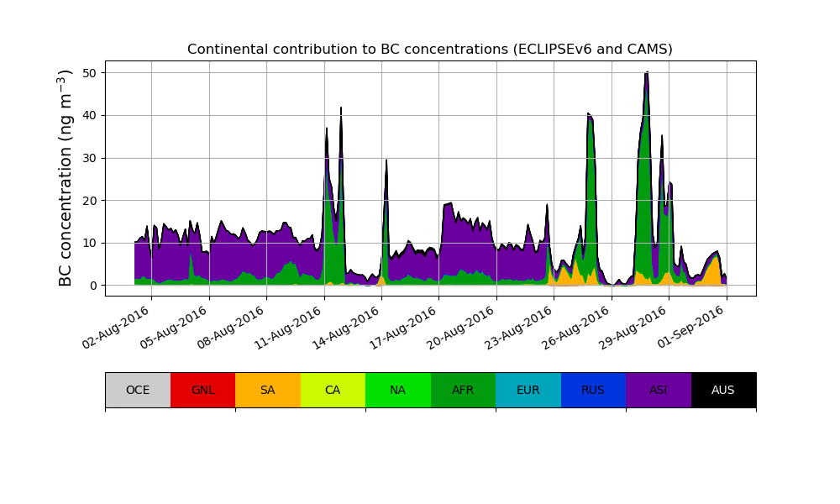Select the ASI purple legend swatch
Screen dimensions: 840x504
pos(659,390)
